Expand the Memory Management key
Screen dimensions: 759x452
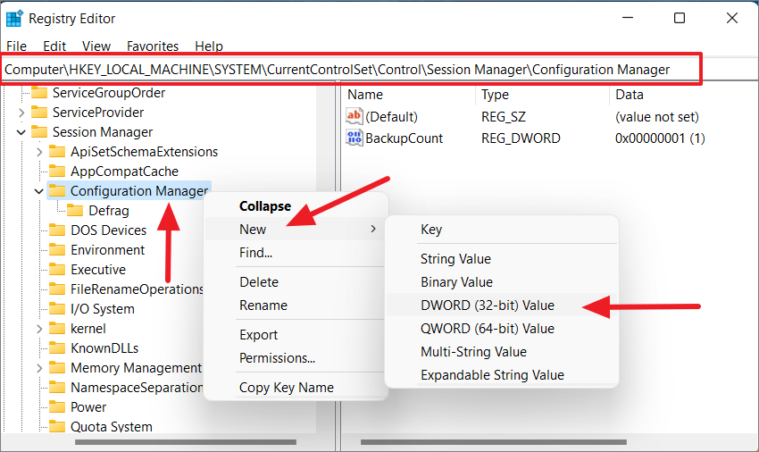[39, 368]
